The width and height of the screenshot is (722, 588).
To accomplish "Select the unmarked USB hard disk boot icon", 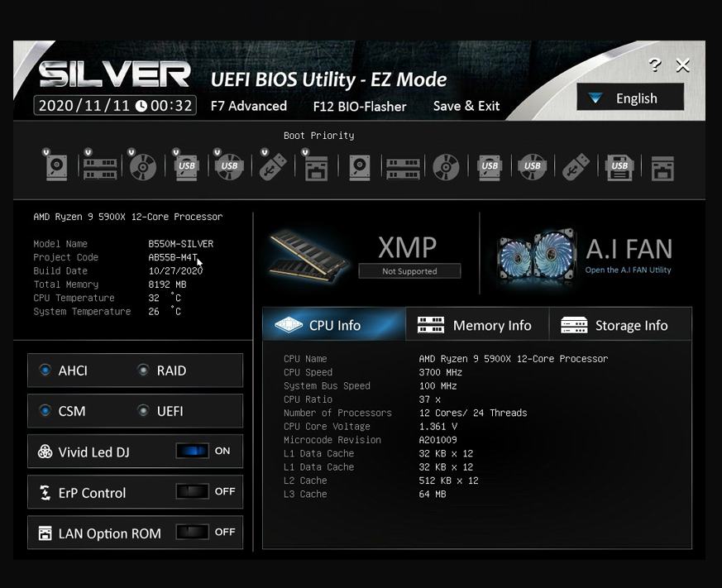I will (x=489, y=167).
